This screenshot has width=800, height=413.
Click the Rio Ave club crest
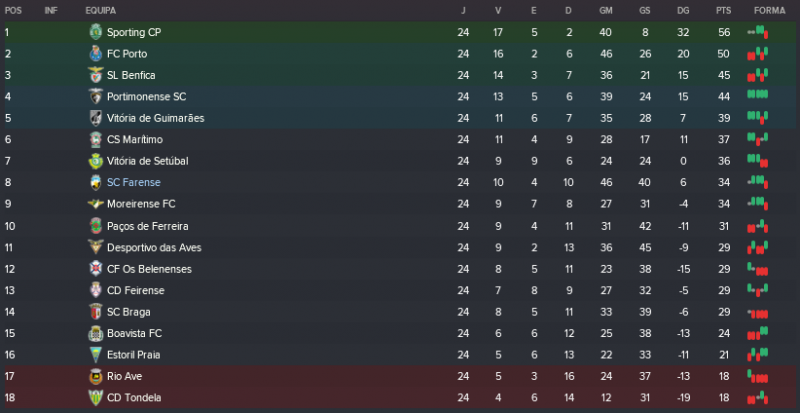96,376
